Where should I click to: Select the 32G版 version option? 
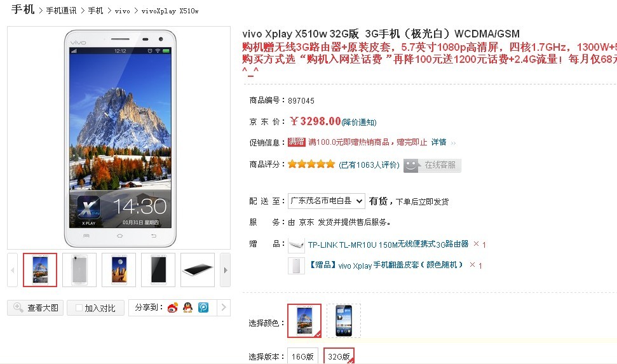coord(339,356)
